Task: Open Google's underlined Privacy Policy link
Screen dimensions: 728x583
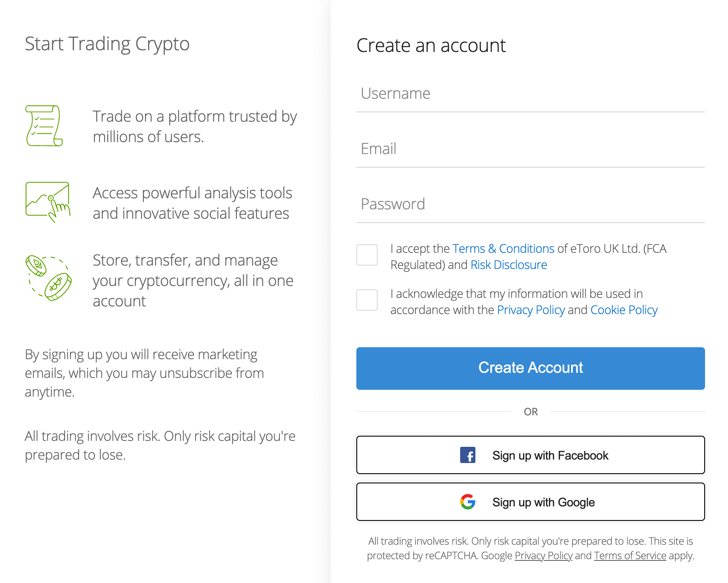Action: 543,556
